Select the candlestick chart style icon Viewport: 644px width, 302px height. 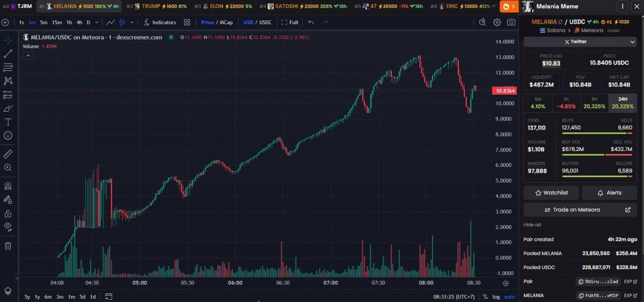click(x=122, y=23)
